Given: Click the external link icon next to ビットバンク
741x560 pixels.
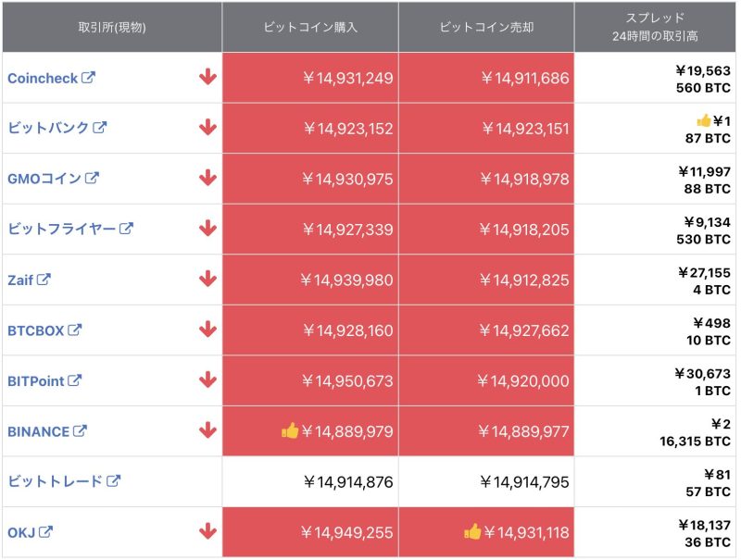Looking at the screenshot, I should click(x=100, y=128).
